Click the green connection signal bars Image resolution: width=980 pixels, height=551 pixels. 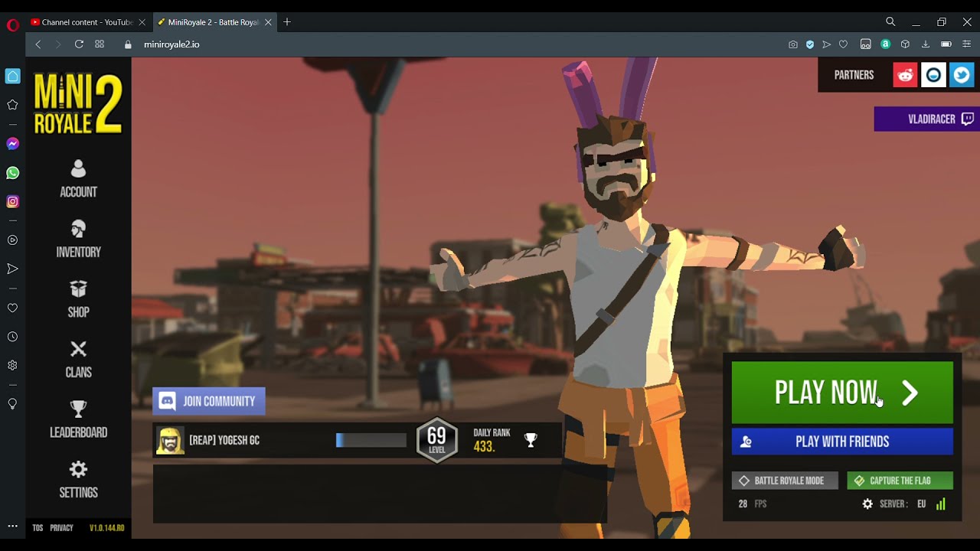[x=941, y=504]
